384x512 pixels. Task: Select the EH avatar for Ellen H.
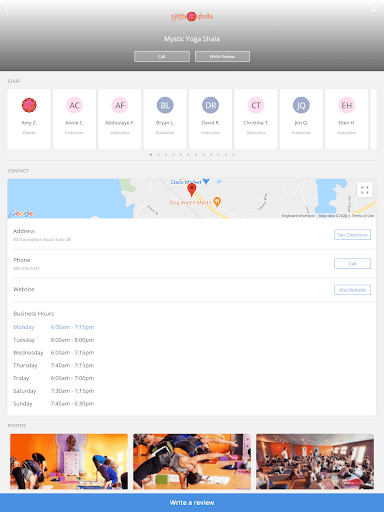(346, 105)
